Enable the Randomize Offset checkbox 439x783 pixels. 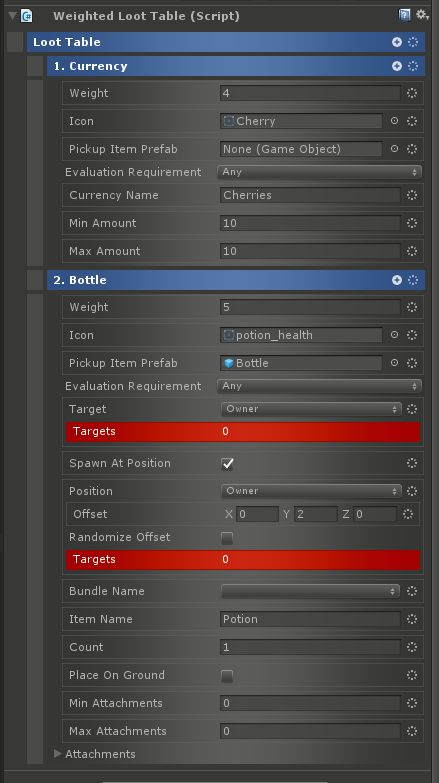(x=227, y=538)
